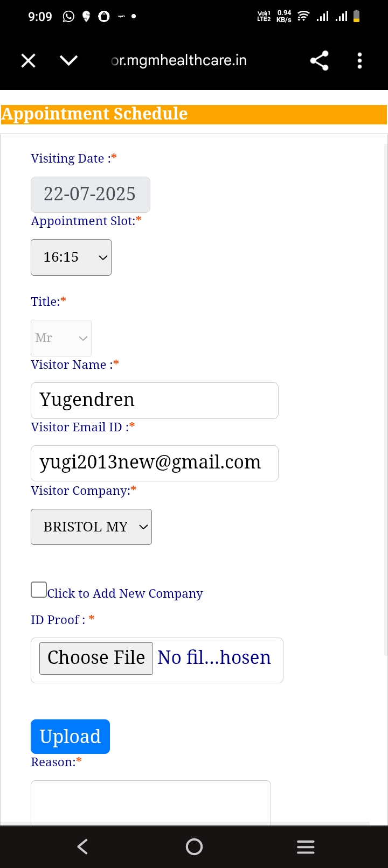Tap the blue Upload button

70,737
